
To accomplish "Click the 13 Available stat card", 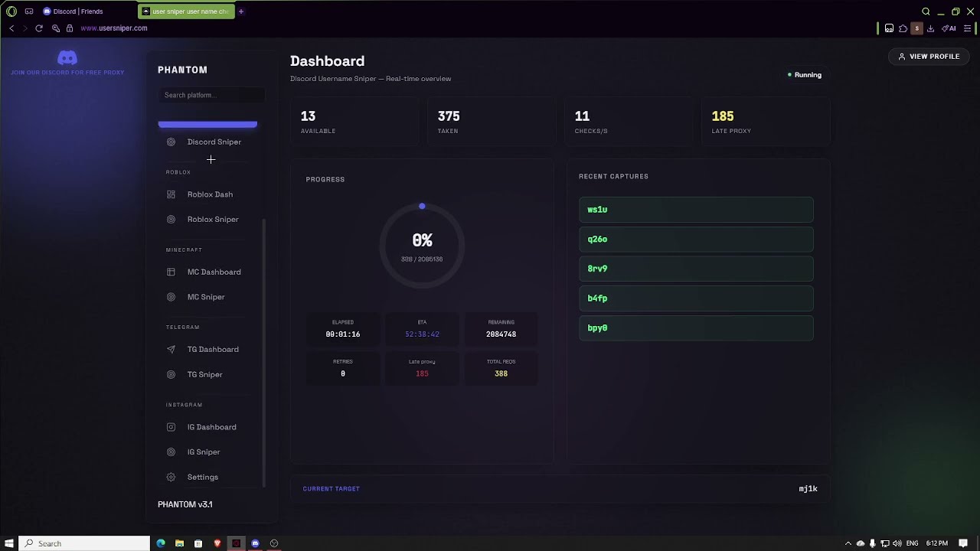I will point(354,122).
